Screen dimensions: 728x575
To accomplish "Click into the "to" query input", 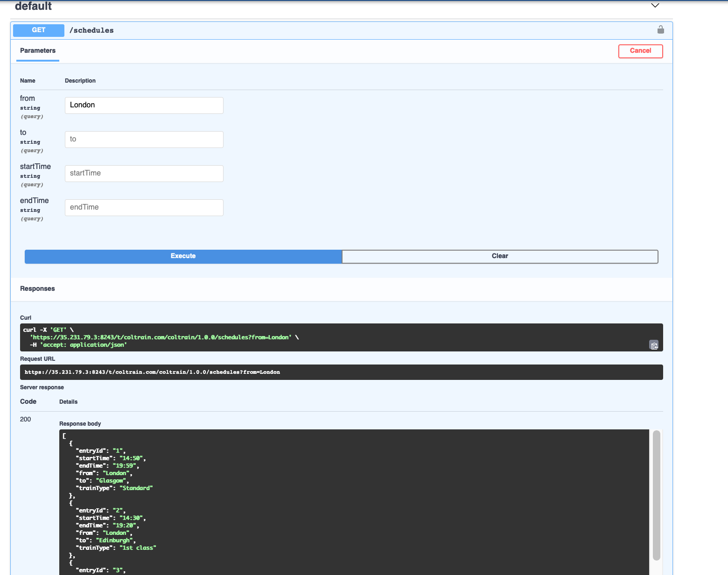I will point(144,140).
